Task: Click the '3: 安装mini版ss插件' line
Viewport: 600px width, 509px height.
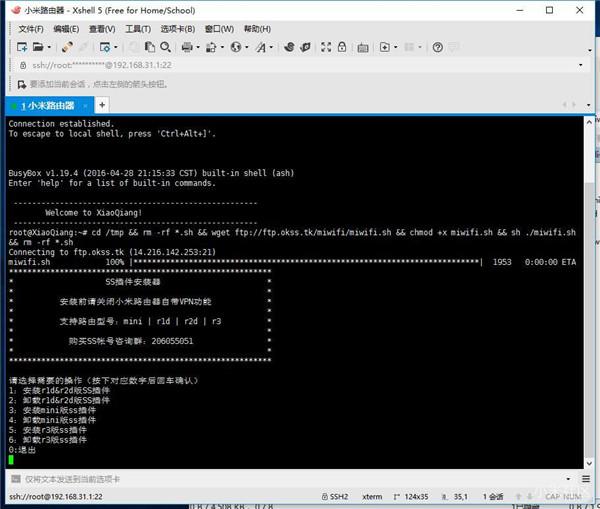Action: coord(52,410)
